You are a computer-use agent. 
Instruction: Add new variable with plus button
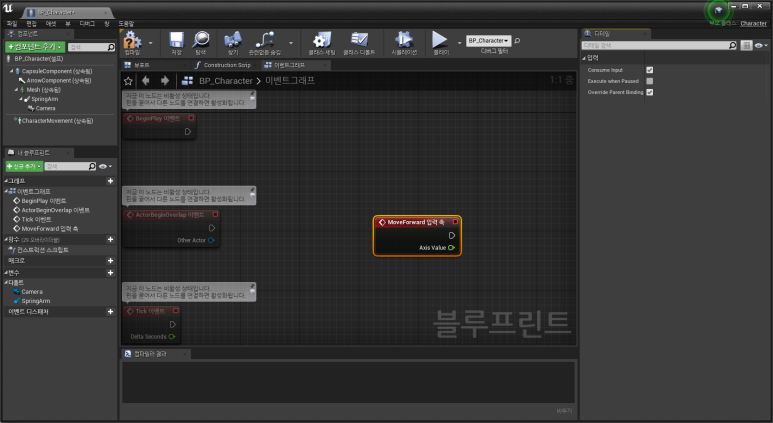coord(110,273)
